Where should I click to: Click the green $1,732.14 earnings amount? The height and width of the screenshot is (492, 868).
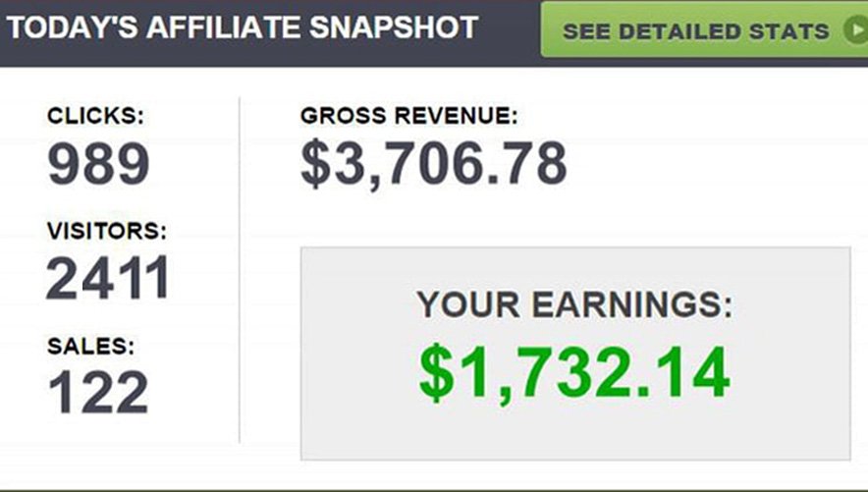[x=574, y=372]
